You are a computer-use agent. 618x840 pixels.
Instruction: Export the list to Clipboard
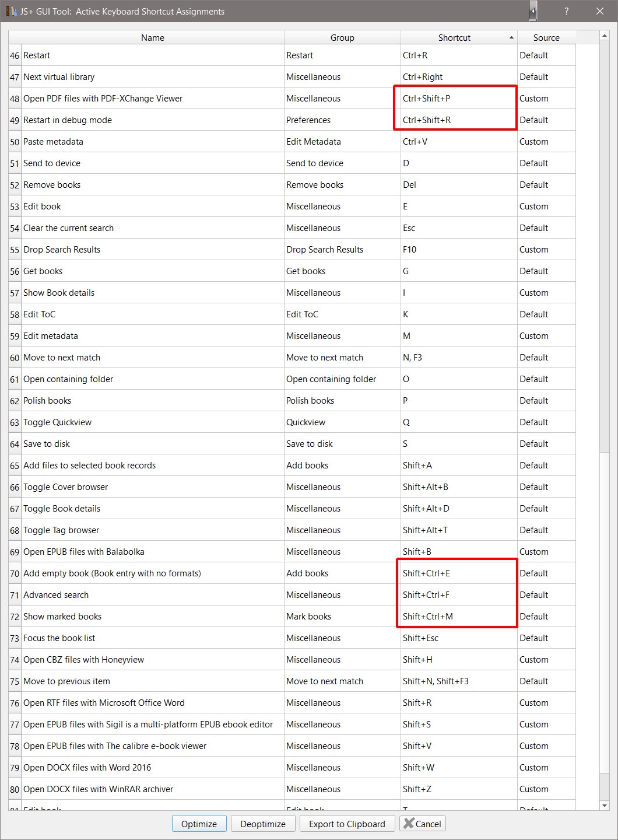[x=347, y=824]
